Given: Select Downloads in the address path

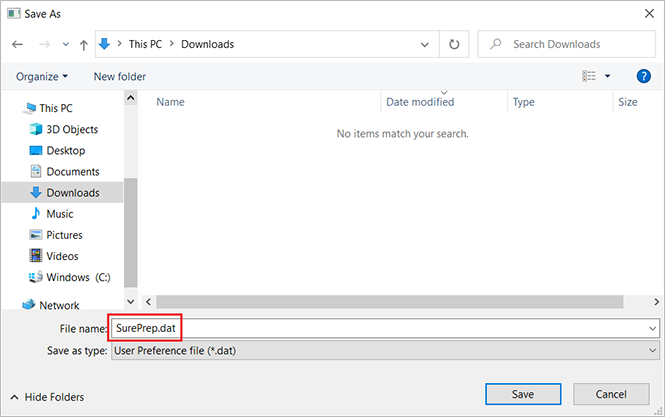Looking at the screenshot, I should (207, 44).
